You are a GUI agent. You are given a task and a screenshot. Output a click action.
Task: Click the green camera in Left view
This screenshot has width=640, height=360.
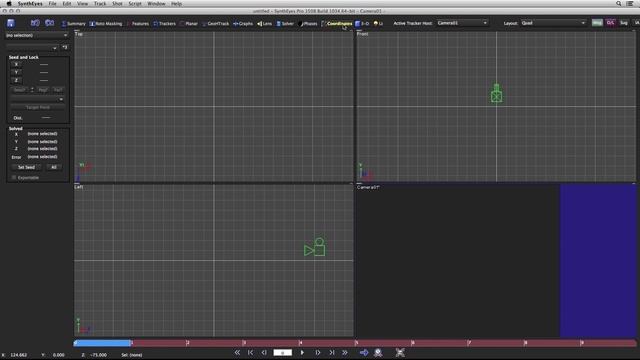click(x=315, y=247)
